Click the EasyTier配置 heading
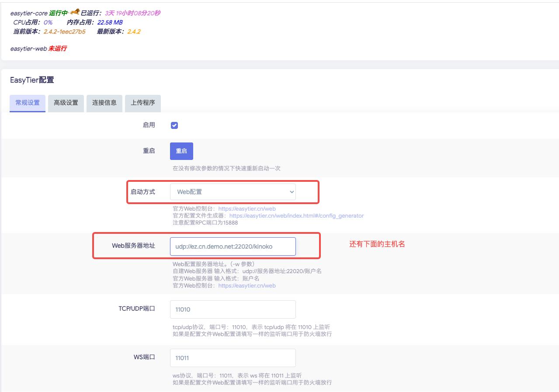The height and width of the screenshot is (392, 559). point(32,80)
